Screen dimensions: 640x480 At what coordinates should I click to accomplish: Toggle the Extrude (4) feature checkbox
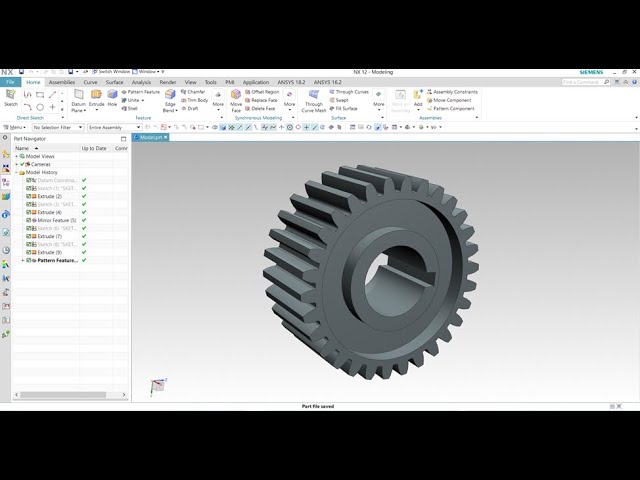[29, 212]
